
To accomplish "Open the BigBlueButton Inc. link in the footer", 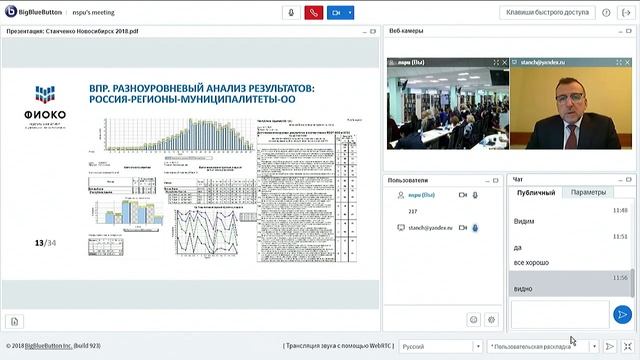I will 49,346.
